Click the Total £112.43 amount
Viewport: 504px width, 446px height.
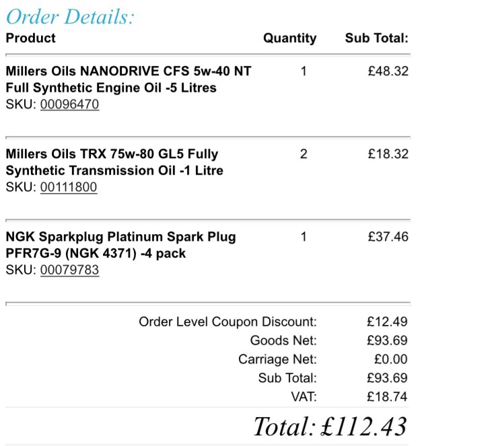(364, 426)
